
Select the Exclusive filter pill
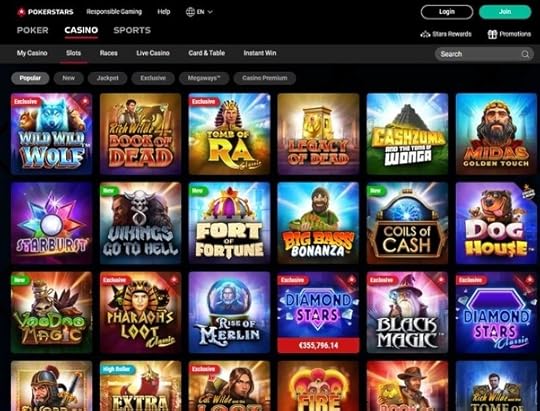click(x=153, y=78)
